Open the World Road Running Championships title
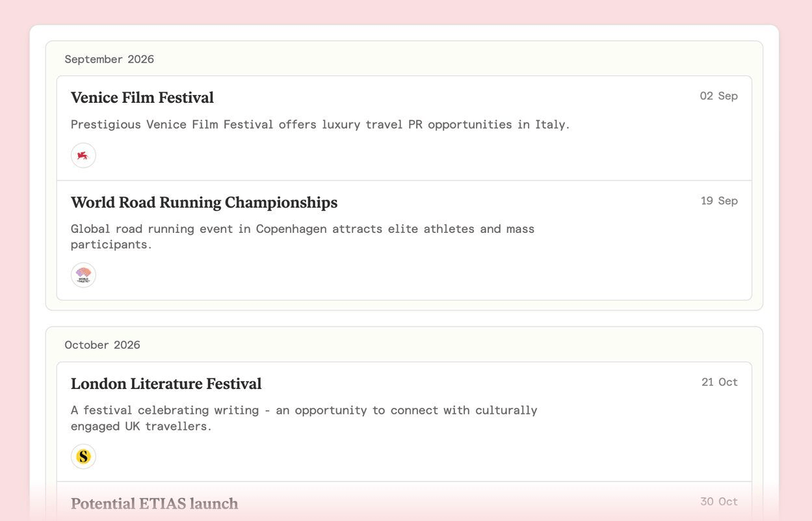Viewport: 812px width, 521px height. point(203,202)
